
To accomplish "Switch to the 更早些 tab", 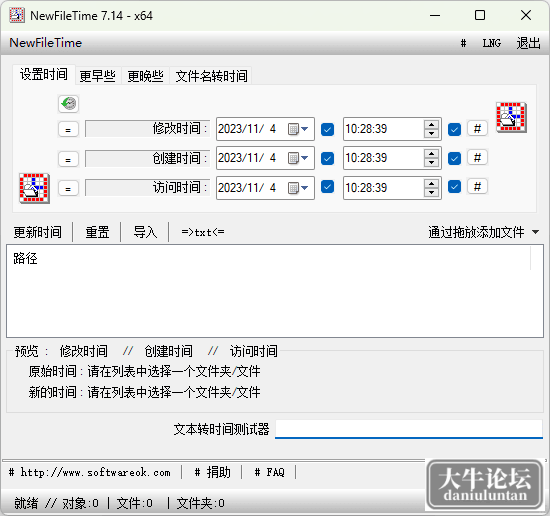I will (x=98, y=76).
